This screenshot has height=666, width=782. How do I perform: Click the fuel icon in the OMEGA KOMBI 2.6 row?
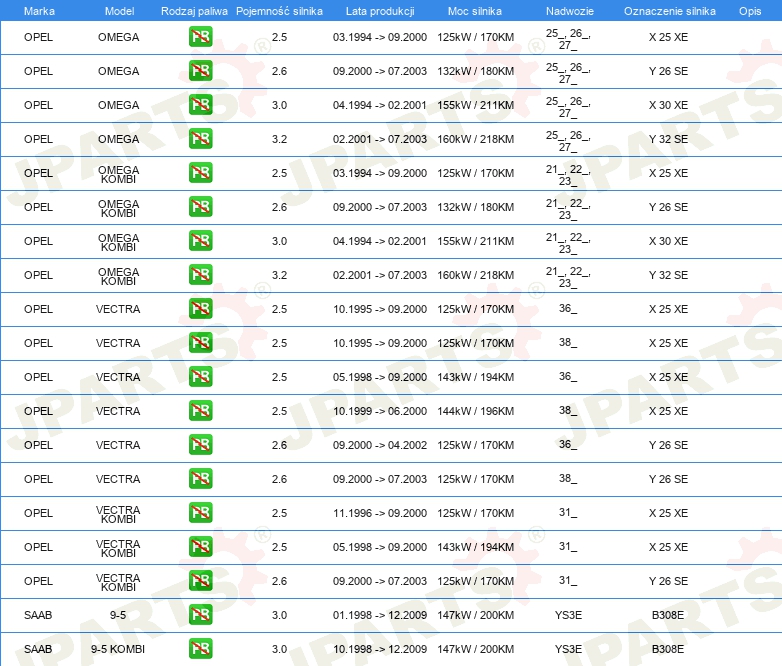[200, 207]
